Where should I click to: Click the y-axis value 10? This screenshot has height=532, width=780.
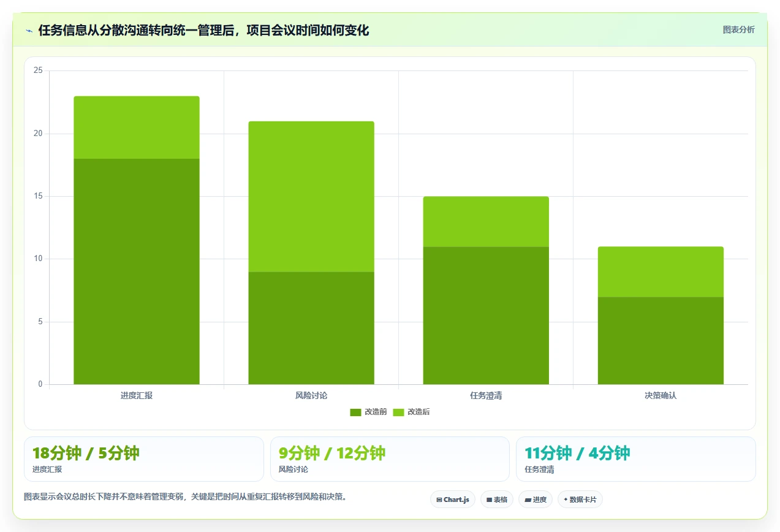pyautogui.click(x=38, y=259)
